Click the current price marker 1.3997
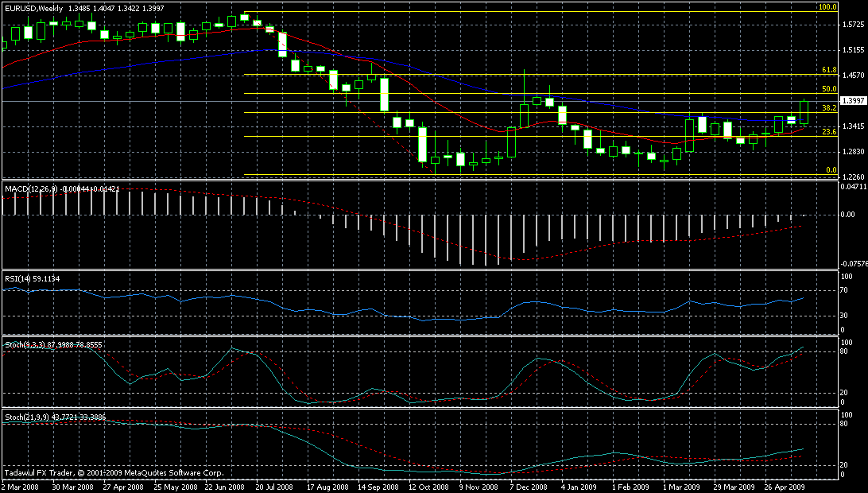This screenshot has height=493, width=868. point(852,101)
